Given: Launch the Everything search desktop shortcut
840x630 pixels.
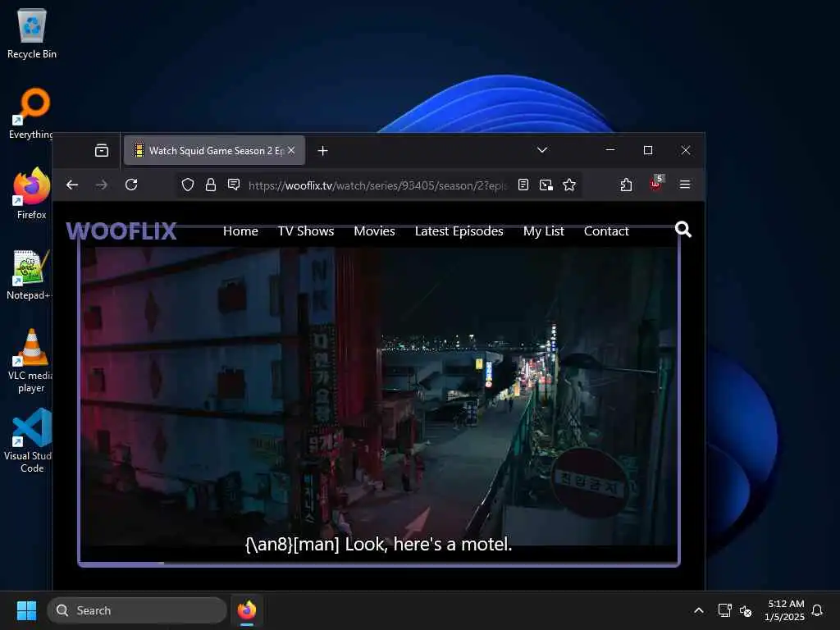Looking at the screenshot, I should point(31,113).
